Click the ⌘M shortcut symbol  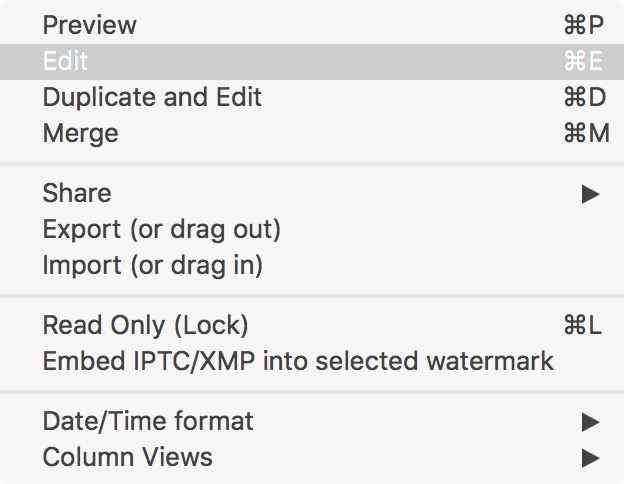pos(586,133)
